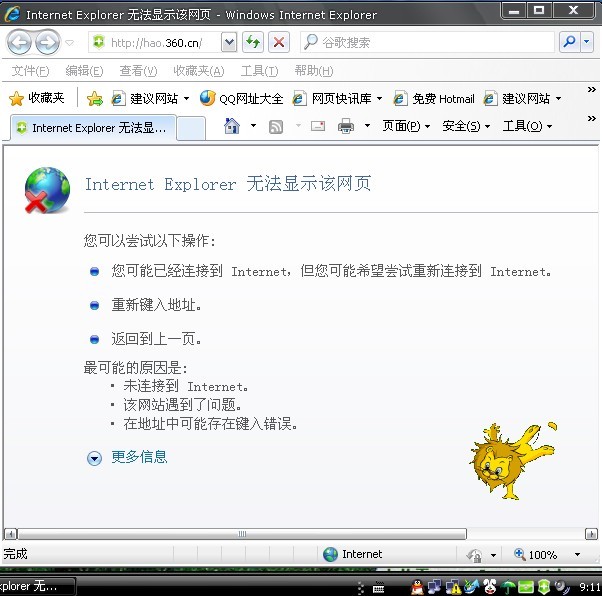Click the status bar privacy lock icon

(474, 555)
